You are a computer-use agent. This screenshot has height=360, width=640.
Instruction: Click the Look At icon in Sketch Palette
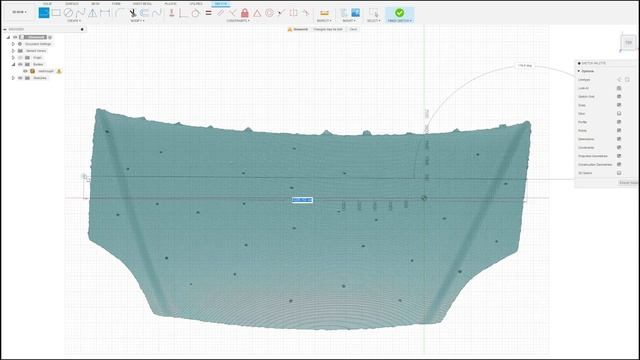pyautogui.click(x=619, y=88)
